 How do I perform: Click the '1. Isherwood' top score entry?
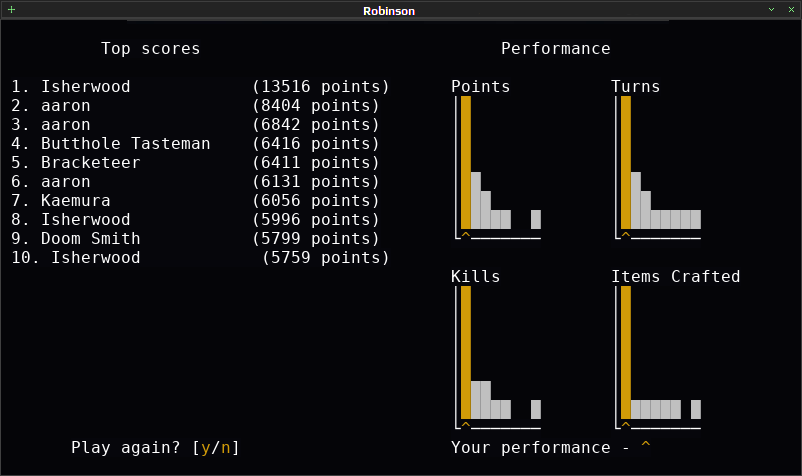coord(71,86)
